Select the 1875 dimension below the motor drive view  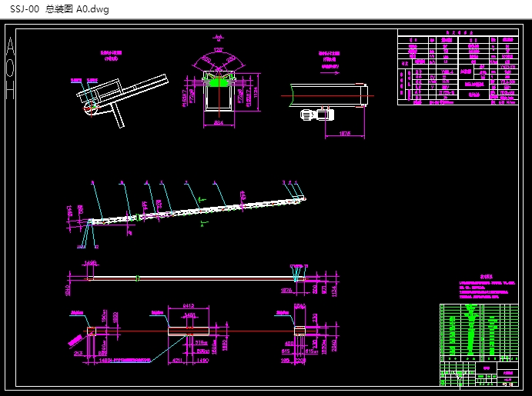click(345, 134)
